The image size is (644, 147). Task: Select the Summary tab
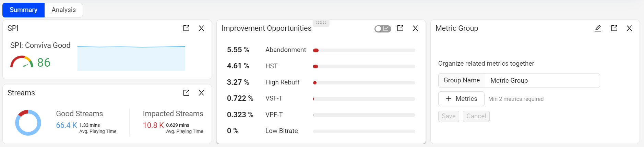tap(23, 10)
